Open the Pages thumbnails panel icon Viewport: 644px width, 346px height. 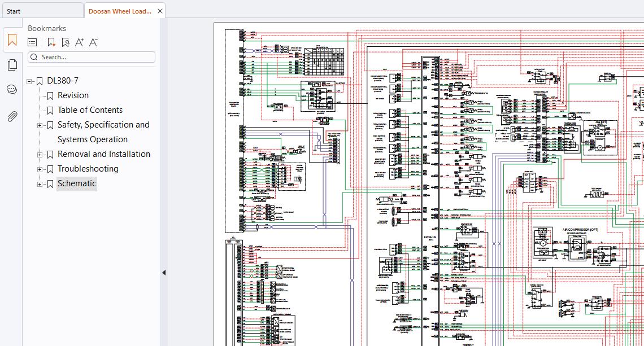click(x=12, y=65)
